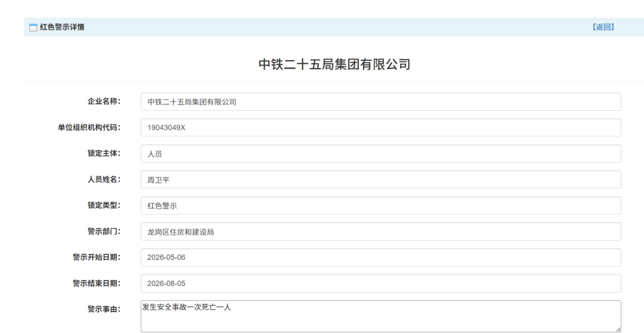Screen dimensions: 644x333
Task: Click the 锁定主体 label
Action: [104, 153]
